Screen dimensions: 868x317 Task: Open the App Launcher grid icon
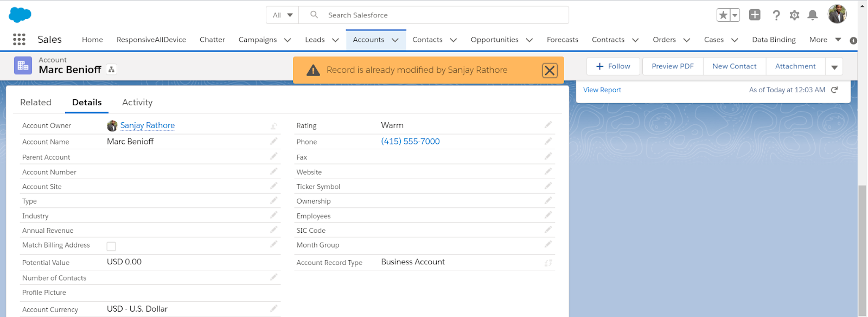[19, 39]
